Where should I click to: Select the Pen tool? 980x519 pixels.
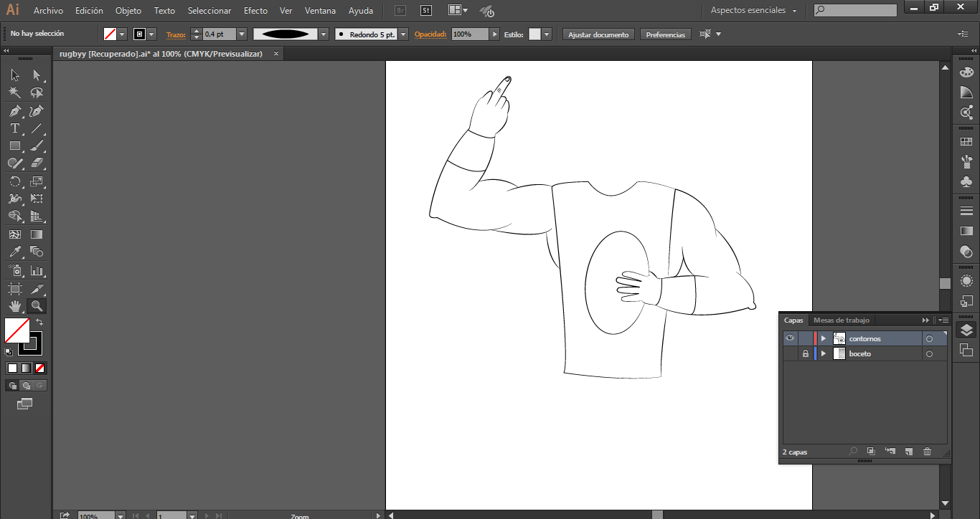(15, 111)
